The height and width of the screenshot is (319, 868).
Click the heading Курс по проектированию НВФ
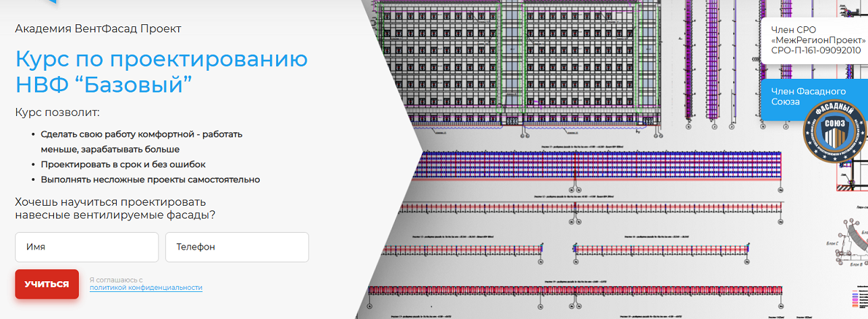[x=161, y=71]
